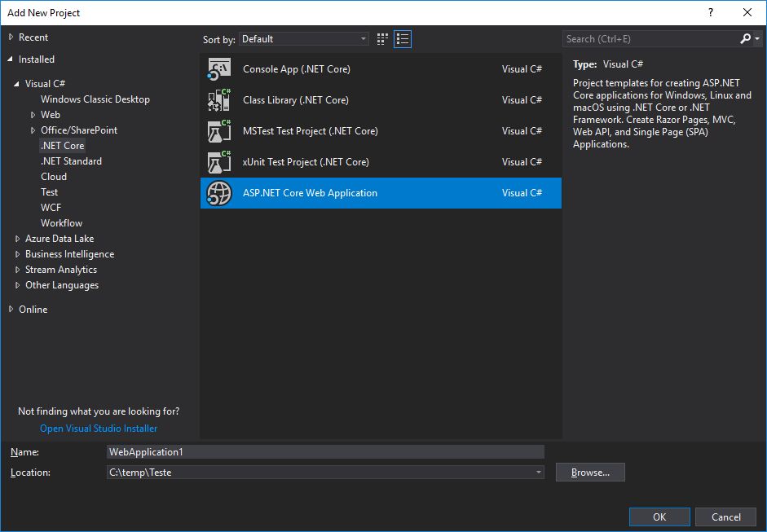Select the Stream Analytics label
The width and height of the screenshot is (767, 532).
click(61, 270)
